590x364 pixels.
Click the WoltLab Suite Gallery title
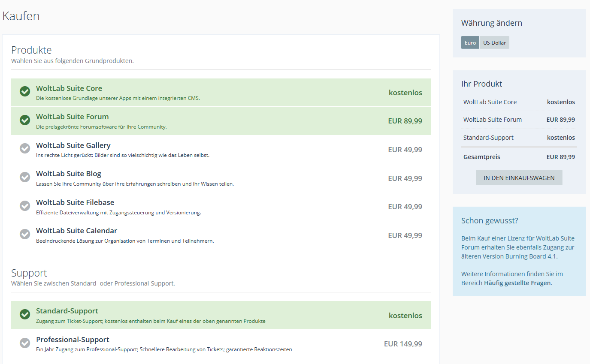coord(73,145)
